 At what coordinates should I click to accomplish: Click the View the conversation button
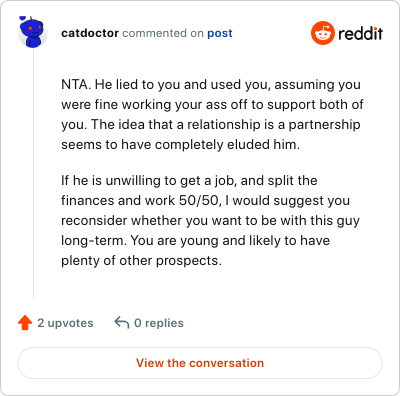pyautogui.click(x=200, y=363)
